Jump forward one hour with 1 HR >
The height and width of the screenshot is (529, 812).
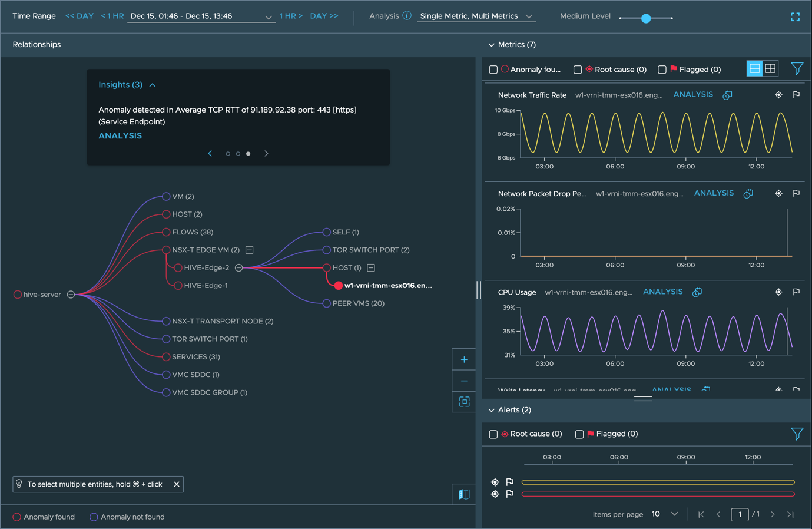coord(291,16)
